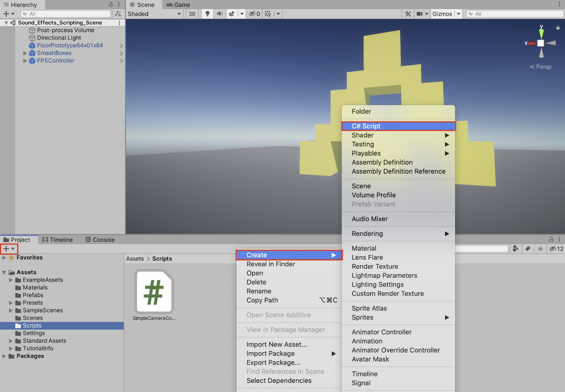Select the SimpleCameraController script thumbnail

click(154, 292)
